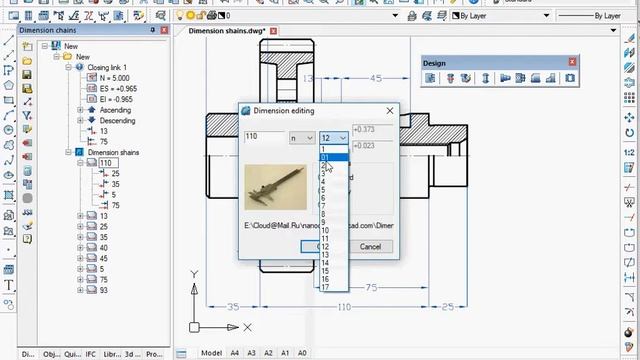Open document tab list arrow at top right
640x360 pixels.
tap(613, 31)
